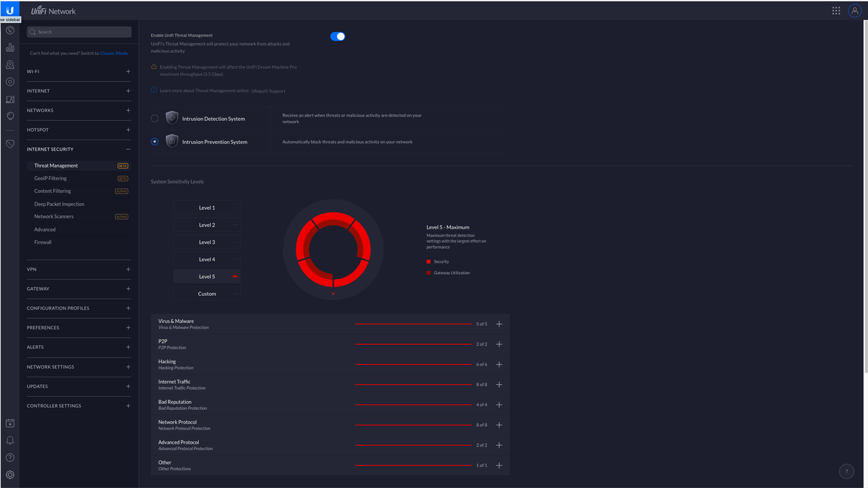
Task: Expand P2P protection category plus
Action: pyautogui.click(x=499, y=344)
